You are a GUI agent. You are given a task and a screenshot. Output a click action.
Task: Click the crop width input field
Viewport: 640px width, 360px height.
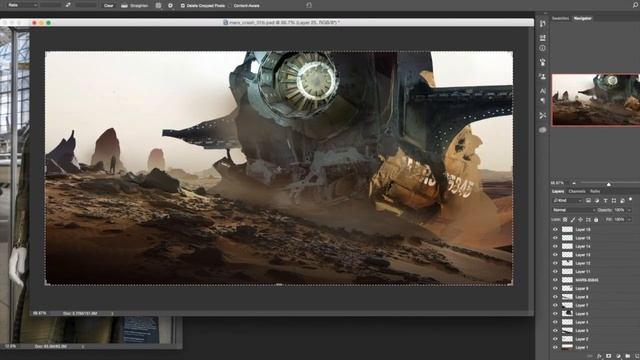pos(51,5)
